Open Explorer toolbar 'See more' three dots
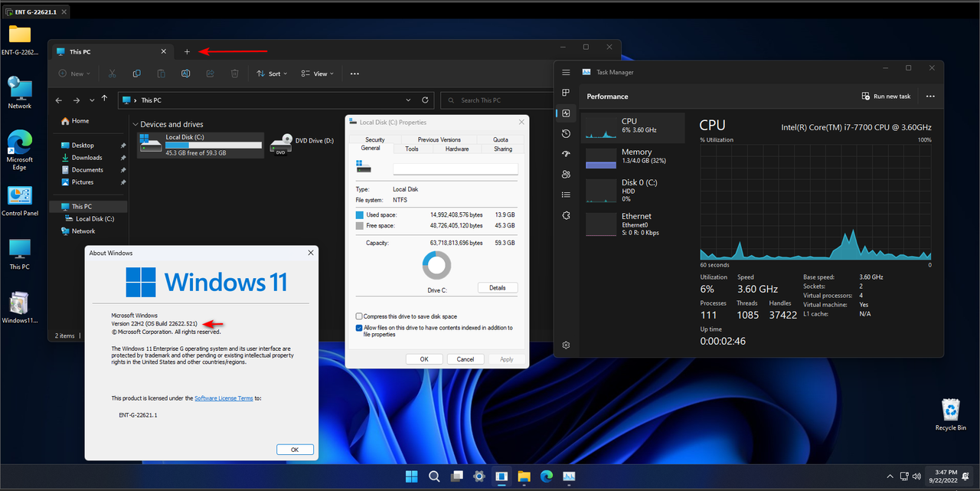Screen dimensions: 980x491 (x=354, y=74)
